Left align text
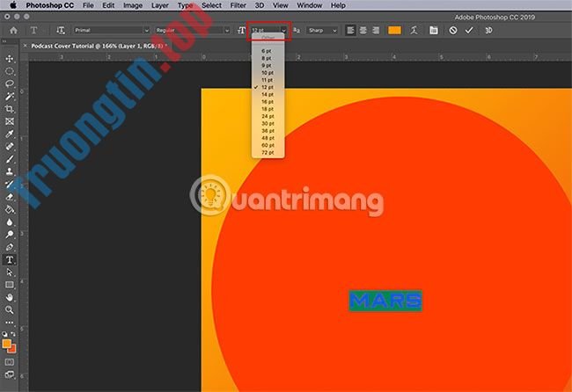 (350, 30)
